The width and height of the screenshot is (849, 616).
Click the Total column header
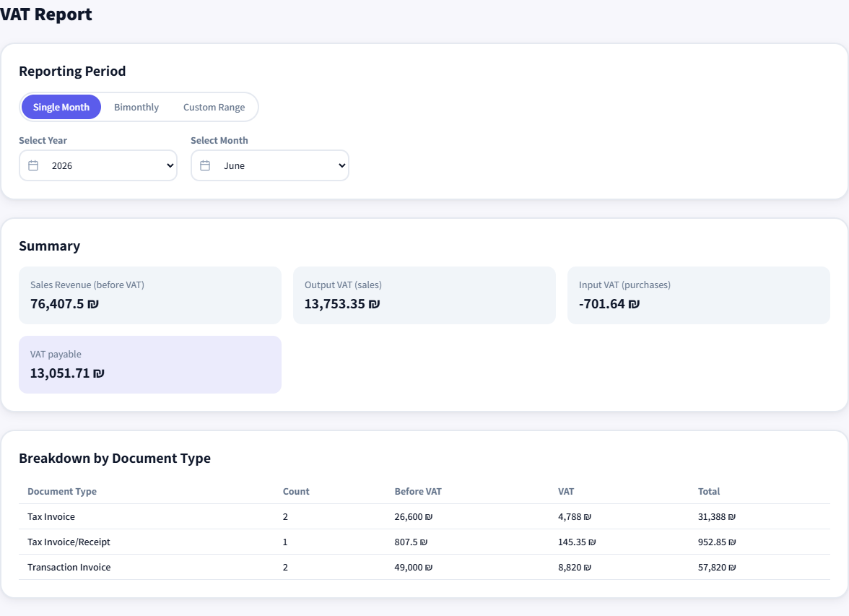pyautogui.click(x=709, y=491)
